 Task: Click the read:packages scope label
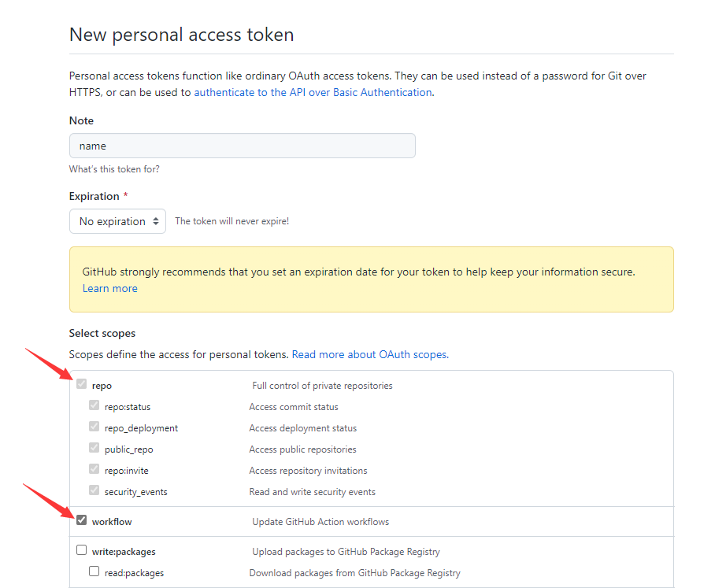pyautogui.click(x=134, y=572)
